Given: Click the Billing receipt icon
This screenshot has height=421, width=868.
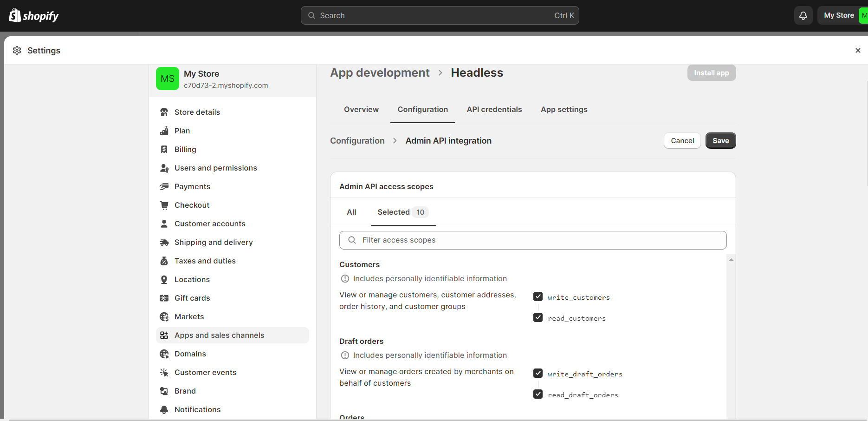Looking at the screenshot, I should [x=164, y=149].
